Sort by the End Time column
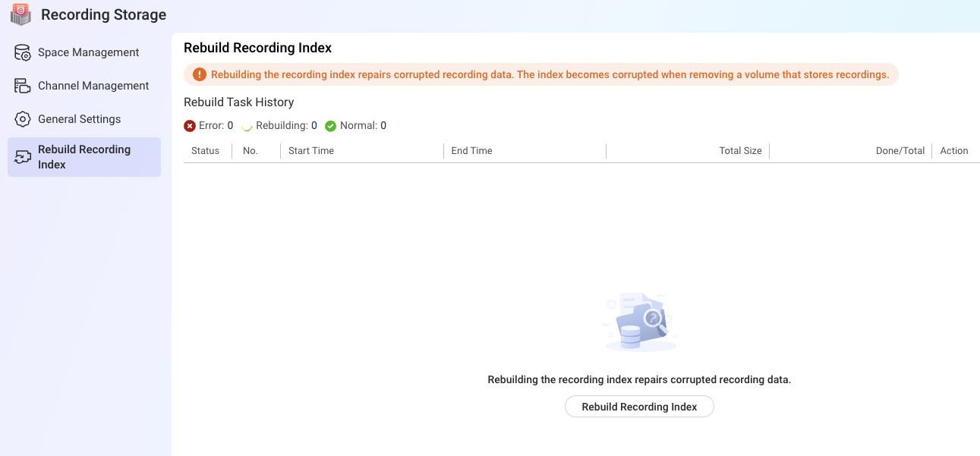The height and width of the screenshot is (456, 980). (x=471, y=151)
